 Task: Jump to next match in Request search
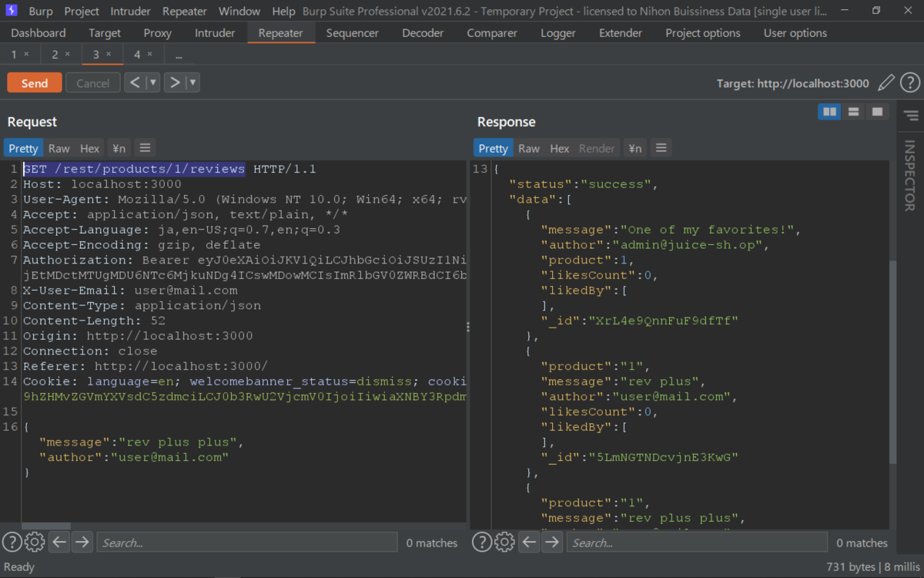82,542
